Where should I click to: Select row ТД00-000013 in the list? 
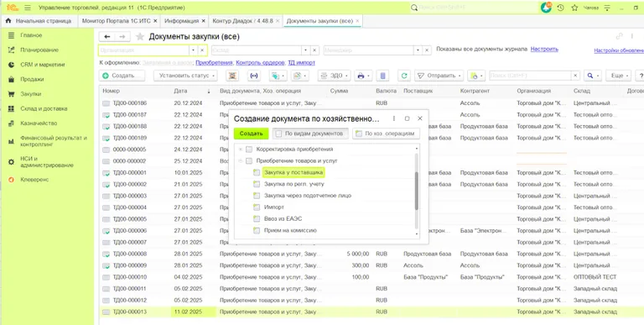pyautogui.click(x=371, y=312)
